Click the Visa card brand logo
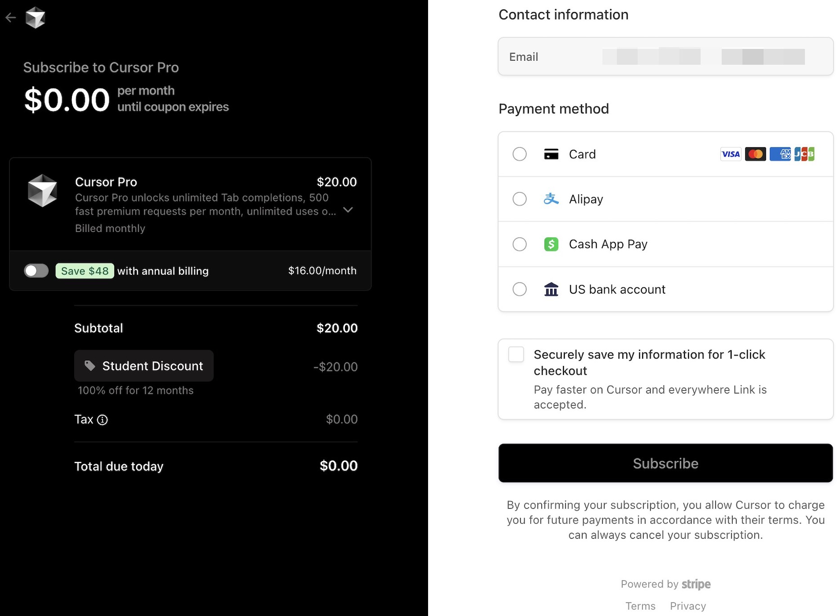 point(731,154)
